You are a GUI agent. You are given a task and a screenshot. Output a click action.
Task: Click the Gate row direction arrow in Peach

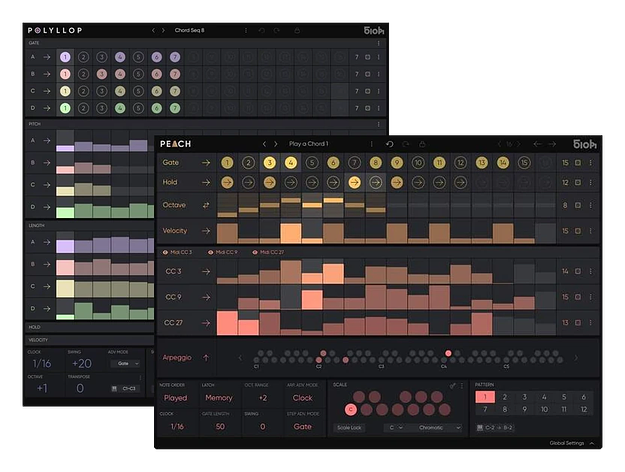click(x=206, y=163)
